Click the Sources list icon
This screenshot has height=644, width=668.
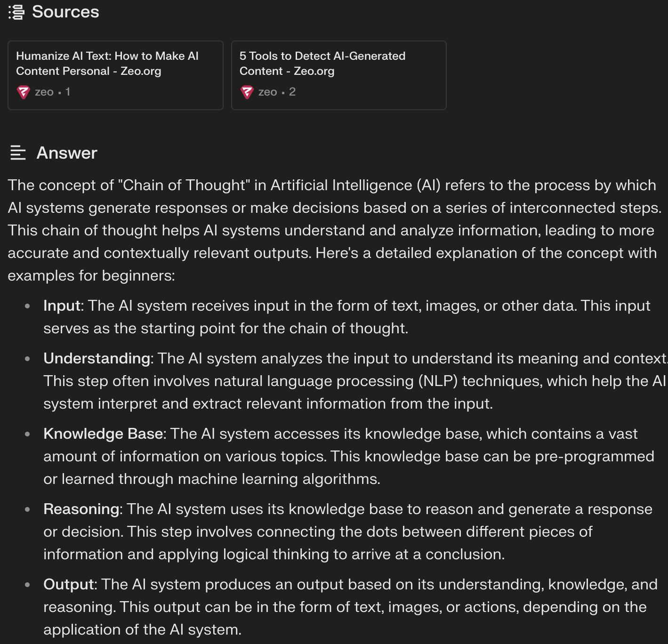pyautogui.click(x=16, y=12)
